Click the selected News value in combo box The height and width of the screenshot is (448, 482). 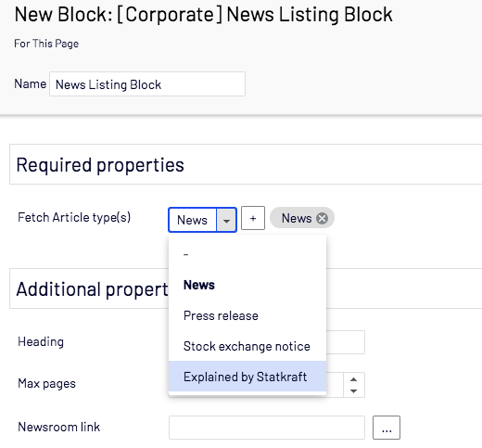[192, 220]
